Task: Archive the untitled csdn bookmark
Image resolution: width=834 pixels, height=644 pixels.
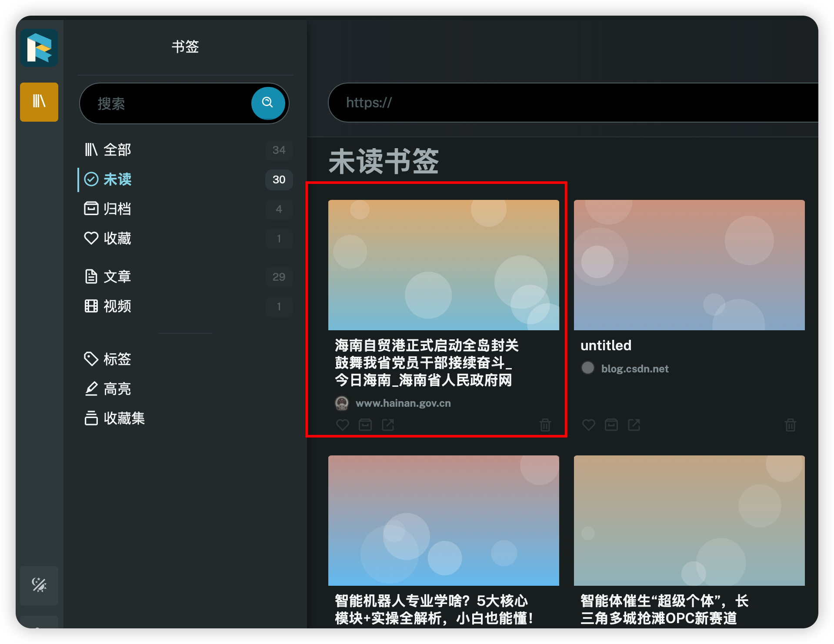Action: (611, 425)
